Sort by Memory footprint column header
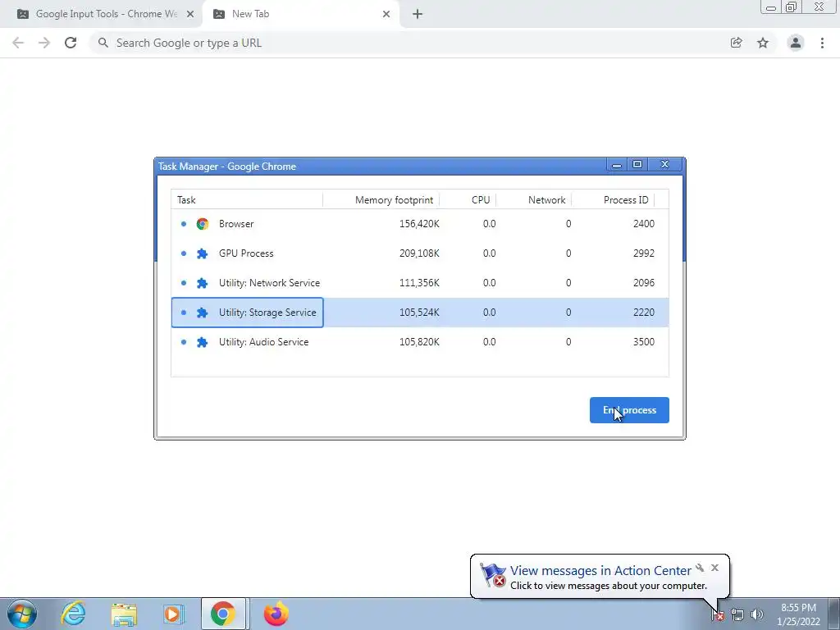Viewport: 840px width, 630px height. point(381,200)
